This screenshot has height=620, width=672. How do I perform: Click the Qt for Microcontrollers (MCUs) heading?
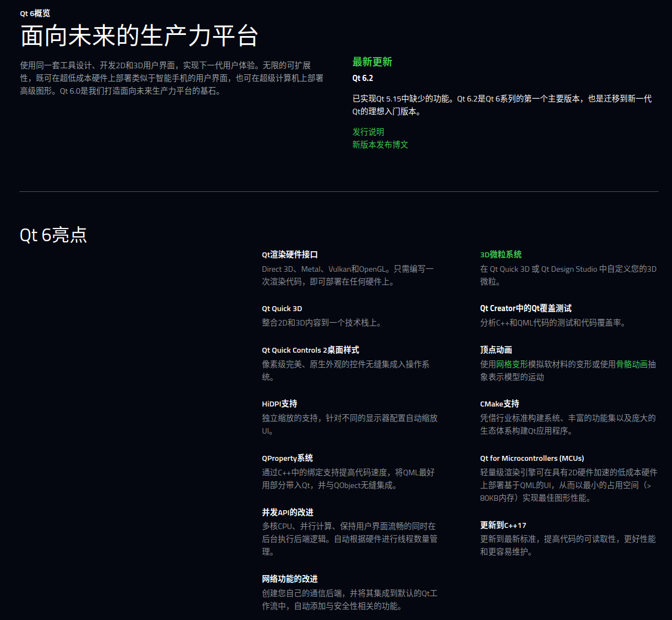532,458
